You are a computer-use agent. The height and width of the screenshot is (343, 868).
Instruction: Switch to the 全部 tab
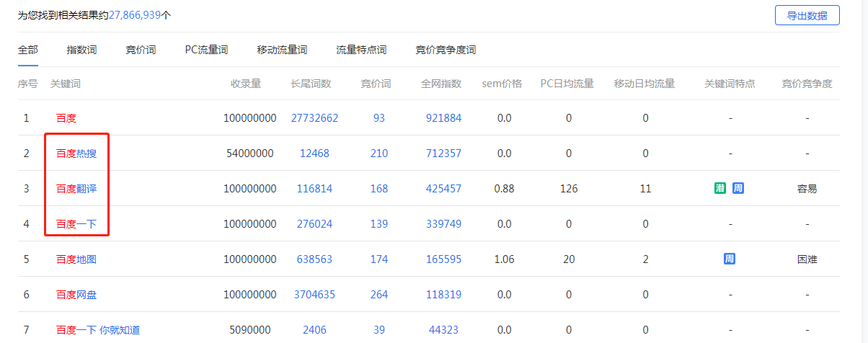click(28, 50)
